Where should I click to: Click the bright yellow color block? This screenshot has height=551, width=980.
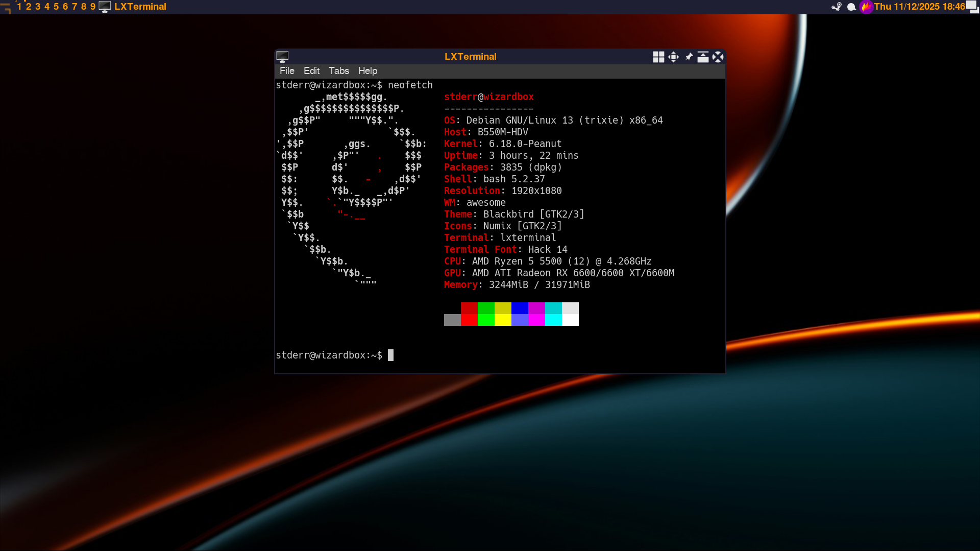tap(503, 320)
